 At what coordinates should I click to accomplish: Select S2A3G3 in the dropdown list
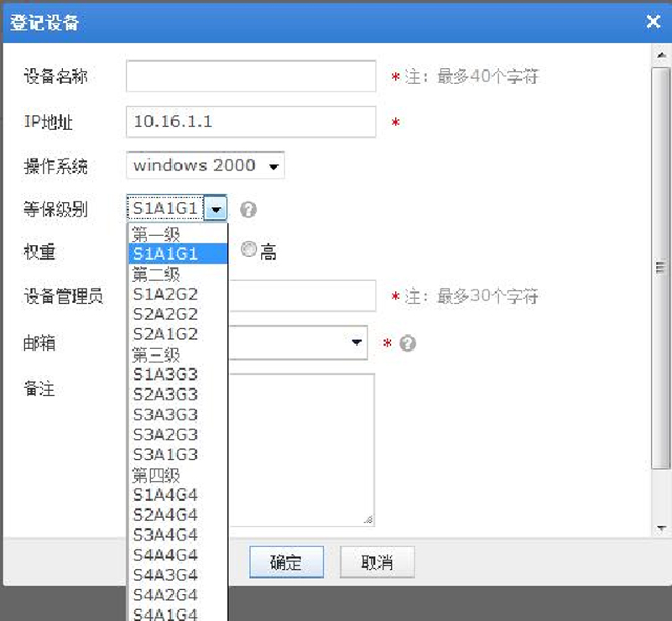click(x=178, y=394)
